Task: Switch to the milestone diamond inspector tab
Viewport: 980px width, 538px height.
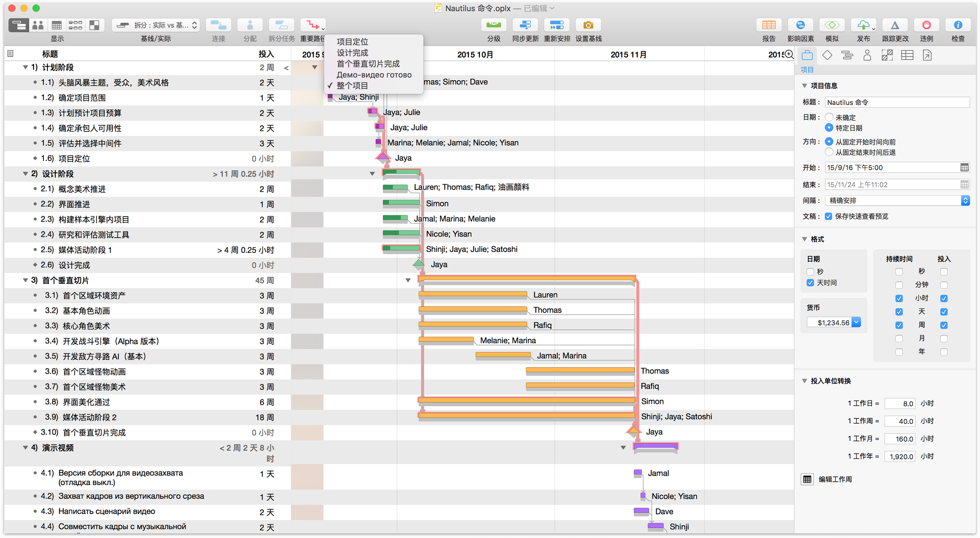Action: tap(827, 56)
